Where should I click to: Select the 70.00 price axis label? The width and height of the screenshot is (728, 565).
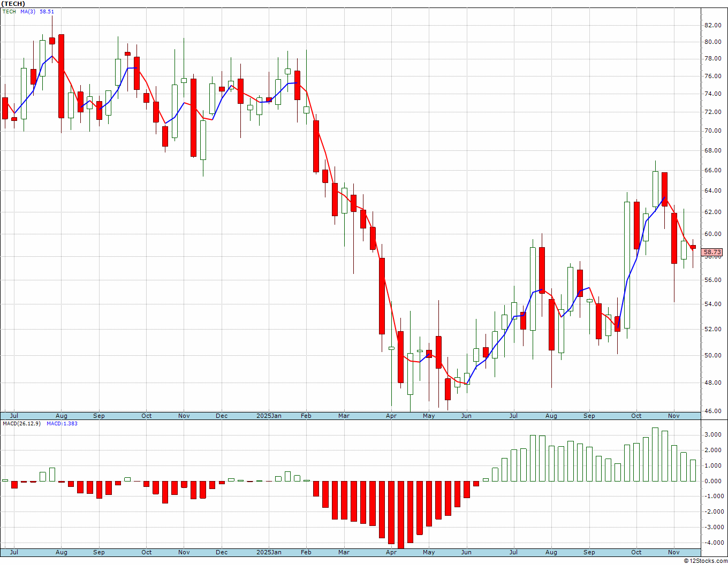point(712,131)
